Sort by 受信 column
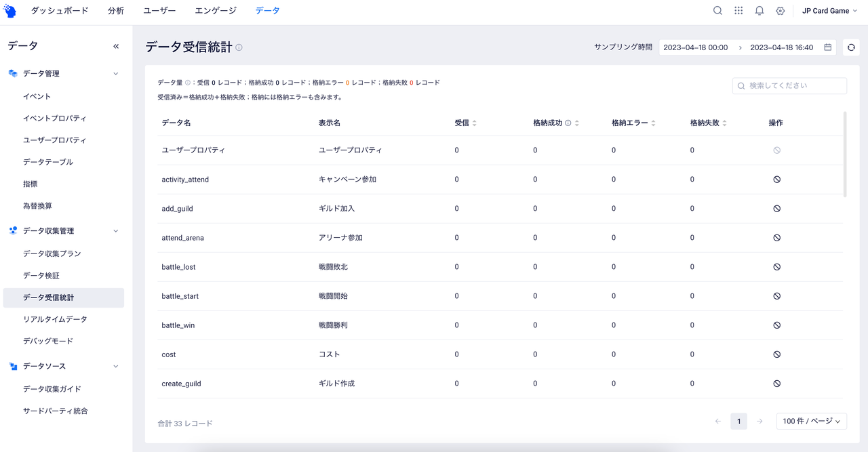 pyautogui.click(x=474, y=123)
